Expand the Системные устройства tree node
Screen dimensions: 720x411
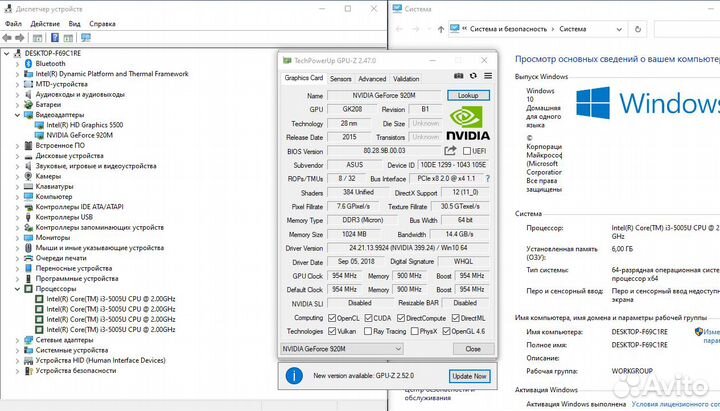pyautogui.click(x=17, y=350)
